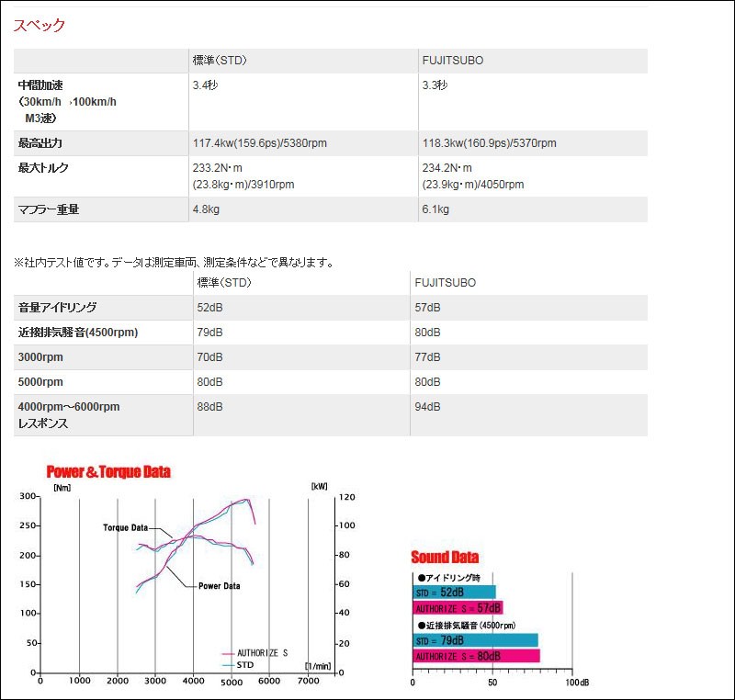Click the マフラー重量 row label
Screen dimensions: 735x700
coord(49,209)
